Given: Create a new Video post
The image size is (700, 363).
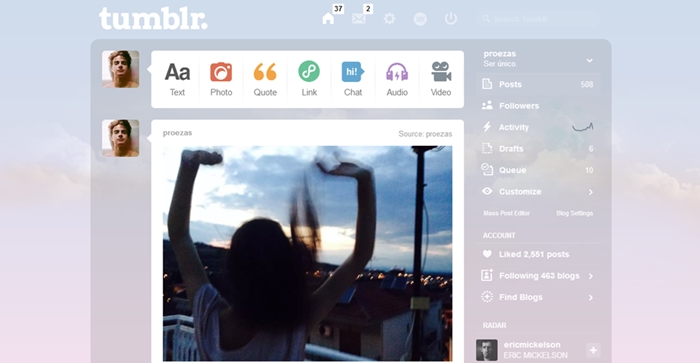Looking at the screenshot, I should pos(441,79).
